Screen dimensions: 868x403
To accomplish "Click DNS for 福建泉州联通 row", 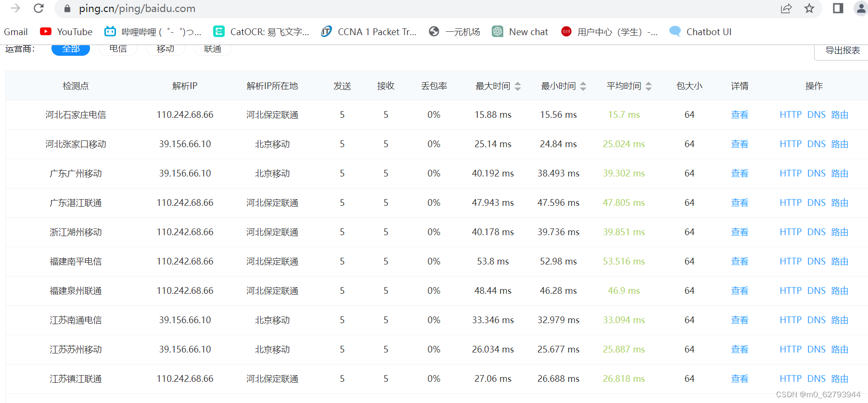I will coord(816,291).
